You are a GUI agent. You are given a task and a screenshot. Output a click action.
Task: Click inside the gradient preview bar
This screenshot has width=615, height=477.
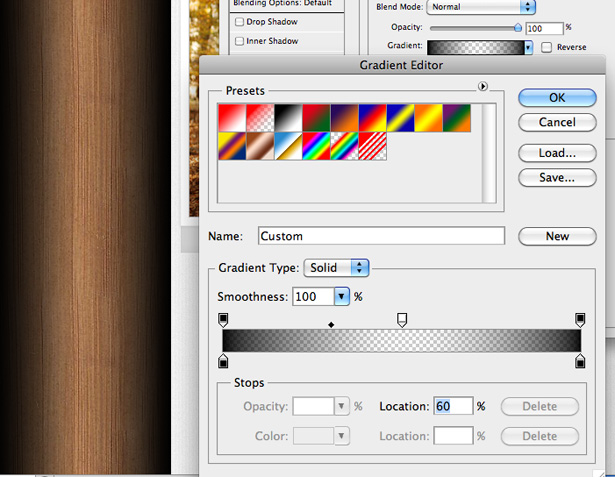[402, 340]
